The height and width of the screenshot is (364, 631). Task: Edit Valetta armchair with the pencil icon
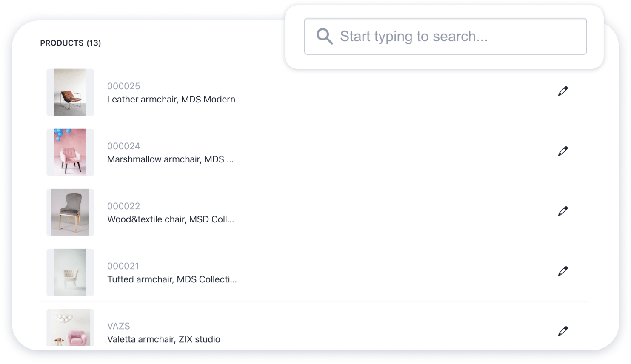[x=563, y=331]
